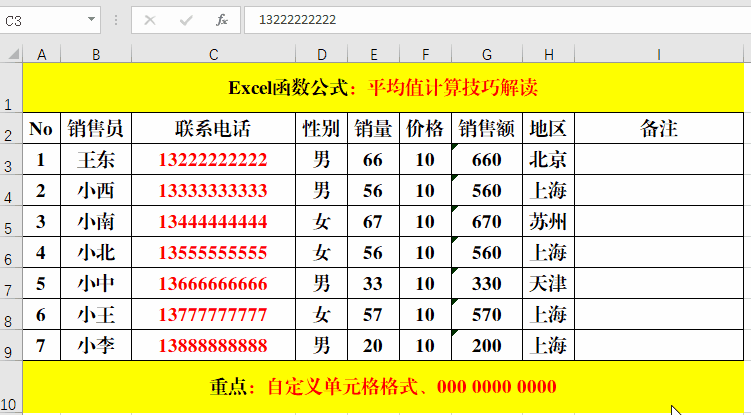
Task: Click the 销售额 header cell
Action: [487, 128]
